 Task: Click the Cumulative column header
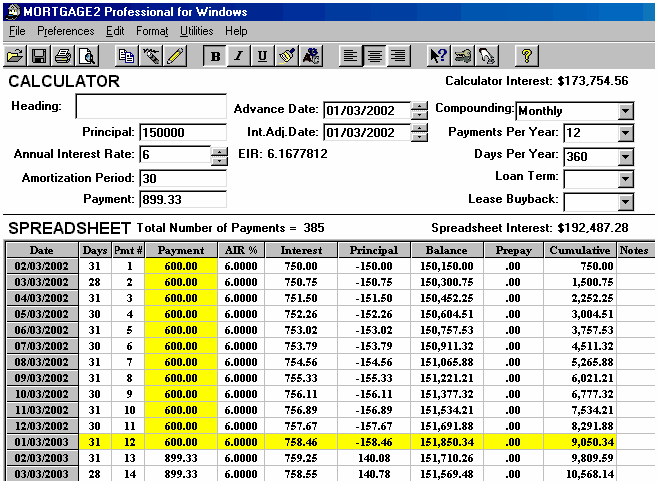[x=579, y=250]
